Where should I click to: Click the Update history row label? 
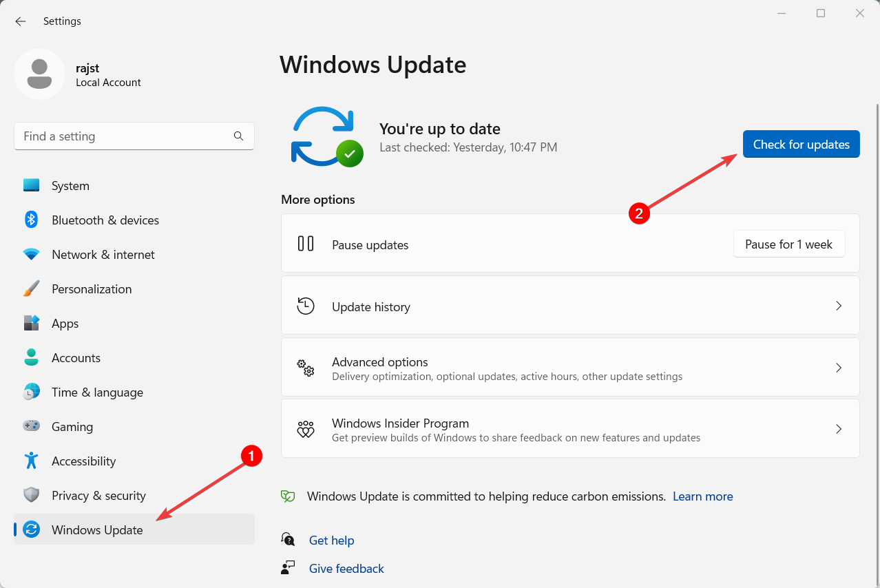(371, 307)
